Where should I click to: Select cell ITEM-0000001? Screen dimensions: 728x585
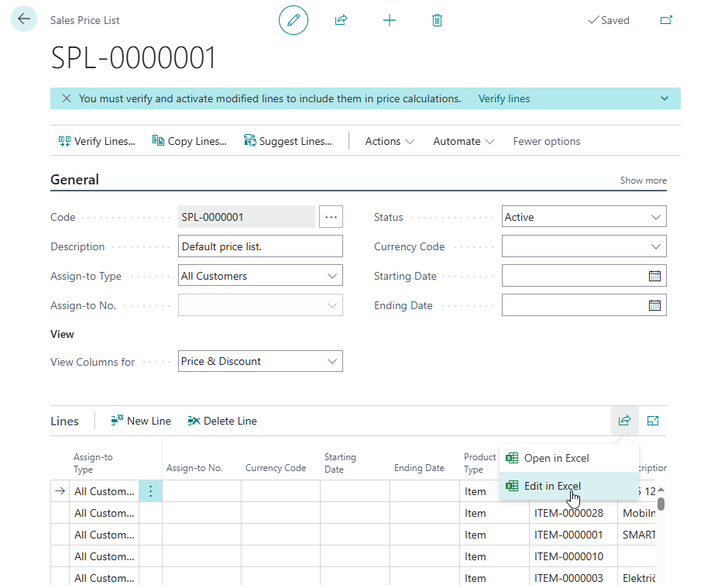point(573,535)
